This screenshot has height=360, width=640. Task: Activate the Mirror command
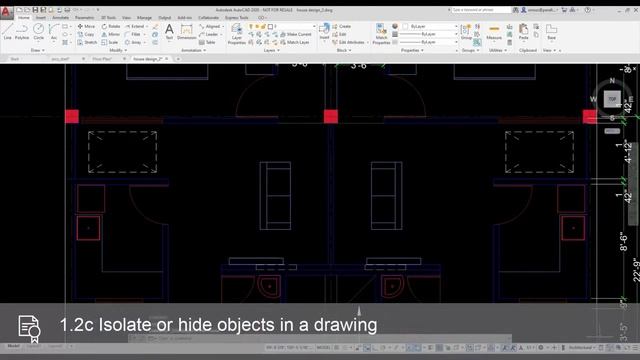(111, 34)
